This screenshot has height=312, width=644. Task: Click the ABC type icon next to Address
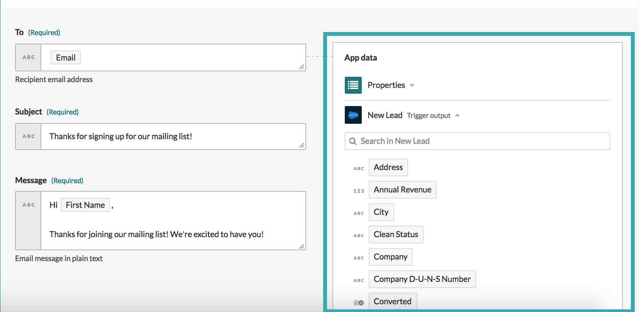pos(359,169)
